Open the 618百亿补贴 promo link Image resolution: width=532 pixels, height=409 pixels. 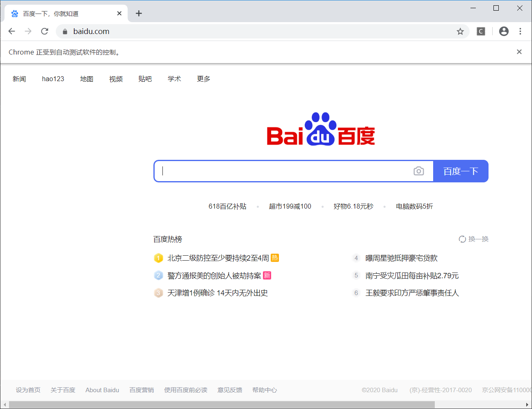tap(227, 206)
